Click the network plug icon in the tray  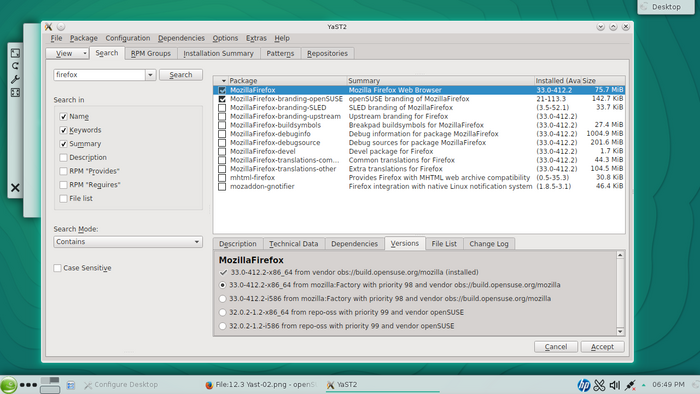630,385
